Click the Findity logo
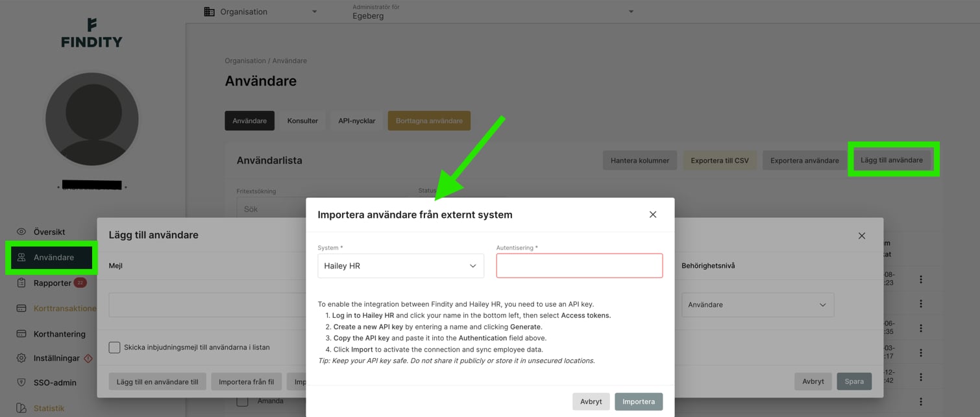The image size is (980, 417). click(x=92, y=33)
